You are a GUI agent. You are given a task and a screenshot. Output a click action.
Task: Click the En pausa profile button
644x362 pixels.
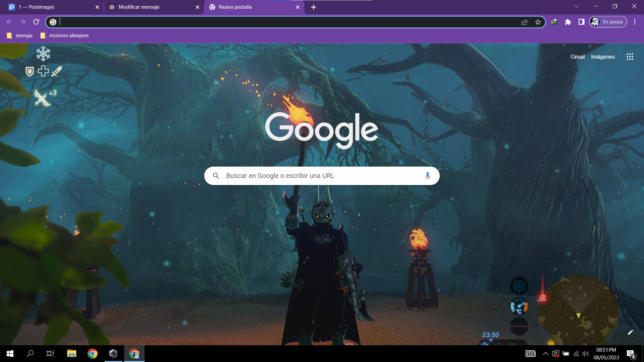(608, 22)
